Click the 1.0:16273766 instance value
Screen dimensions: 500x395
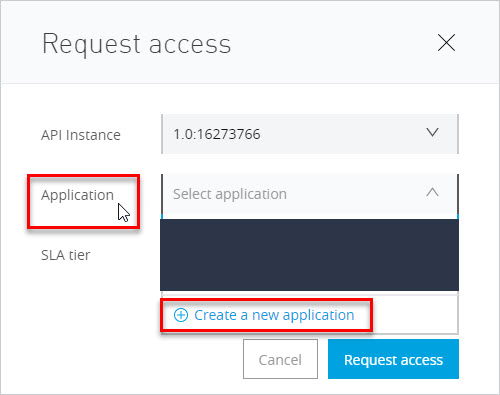(x=217, y=134)
